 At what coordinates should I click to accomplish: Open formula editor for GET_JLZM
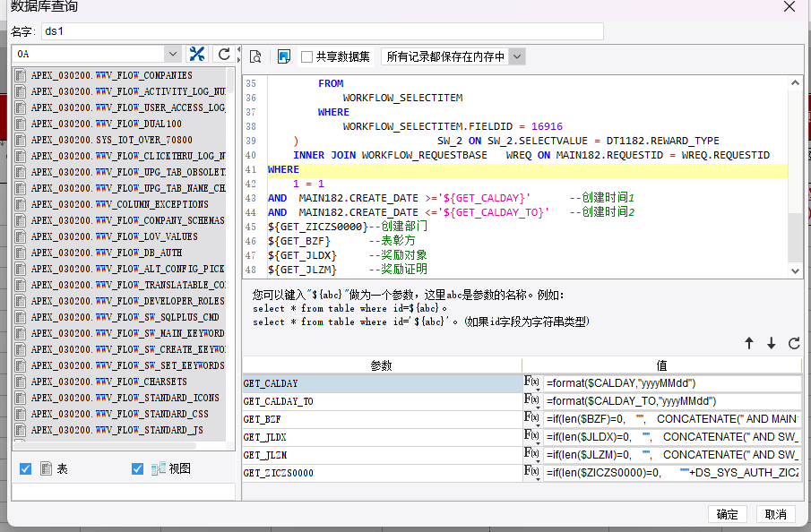click(x=531, y=455)
